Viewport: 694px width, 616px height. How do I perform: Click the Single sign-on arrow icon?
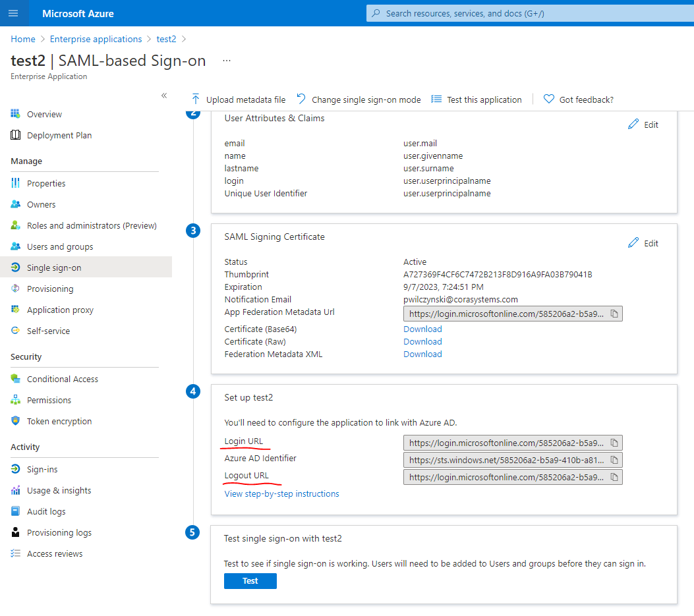pos(16,267)
